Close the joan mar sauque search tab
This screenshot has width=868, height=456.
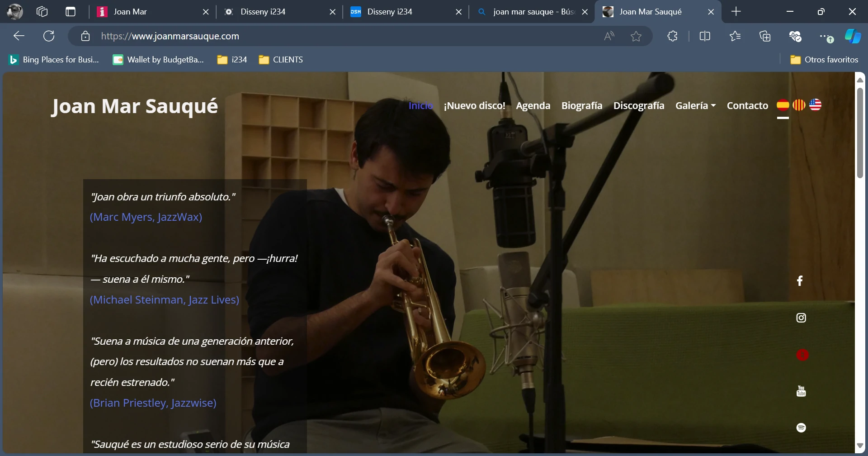pos(585,12)
